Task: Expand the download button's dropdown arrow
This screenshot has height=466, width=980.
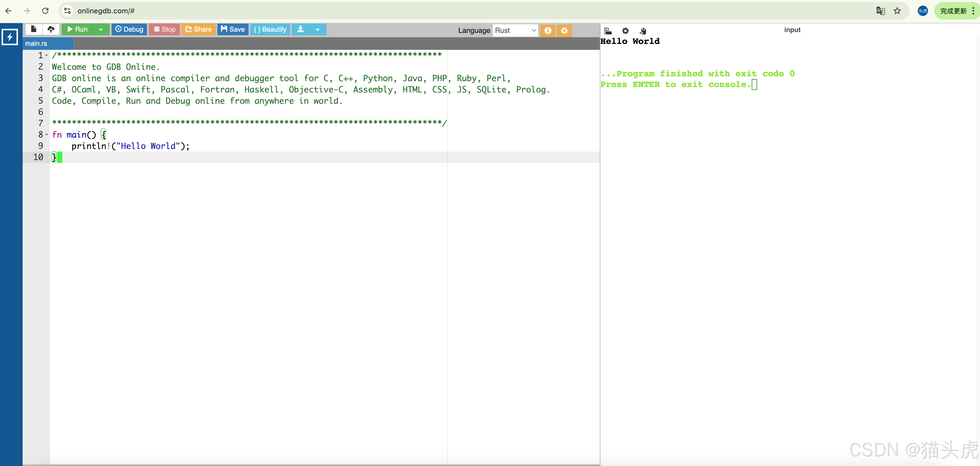Action: click(x=318, y=29)
